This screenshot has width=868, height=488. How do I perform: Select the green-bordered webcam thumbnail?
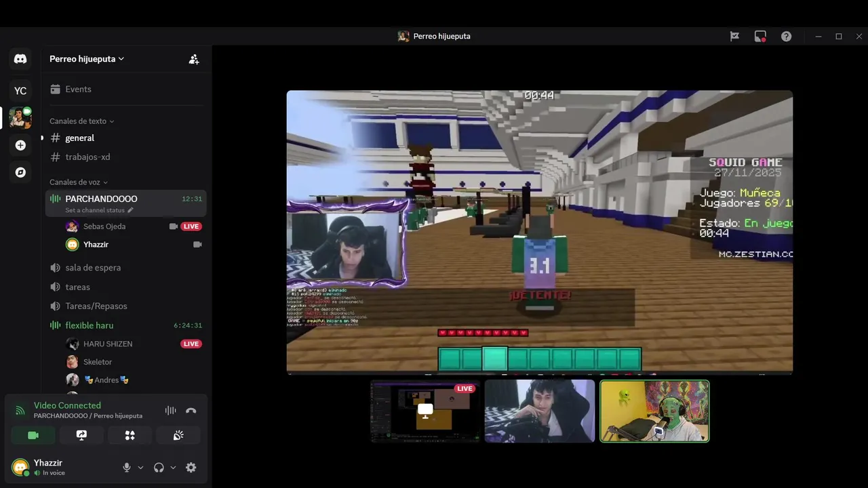pyautogui.click(x=654, y=411)
